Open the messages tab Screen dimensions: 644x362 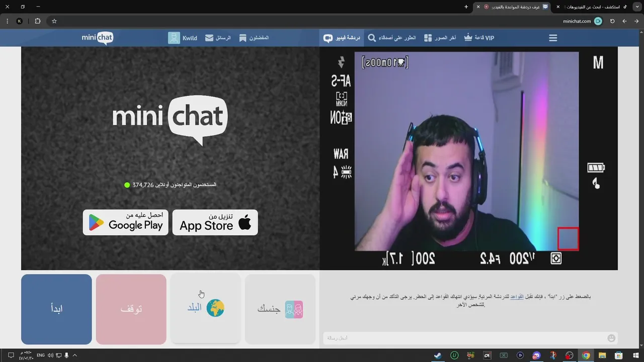click(x=218, y=38)
